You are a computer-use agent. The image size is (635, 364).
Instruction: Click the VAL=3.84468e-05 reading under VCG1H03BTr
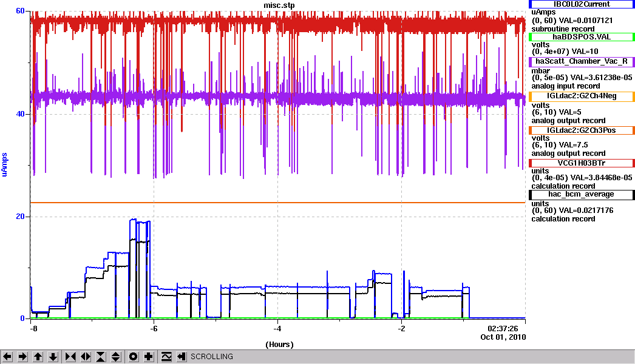602,178
